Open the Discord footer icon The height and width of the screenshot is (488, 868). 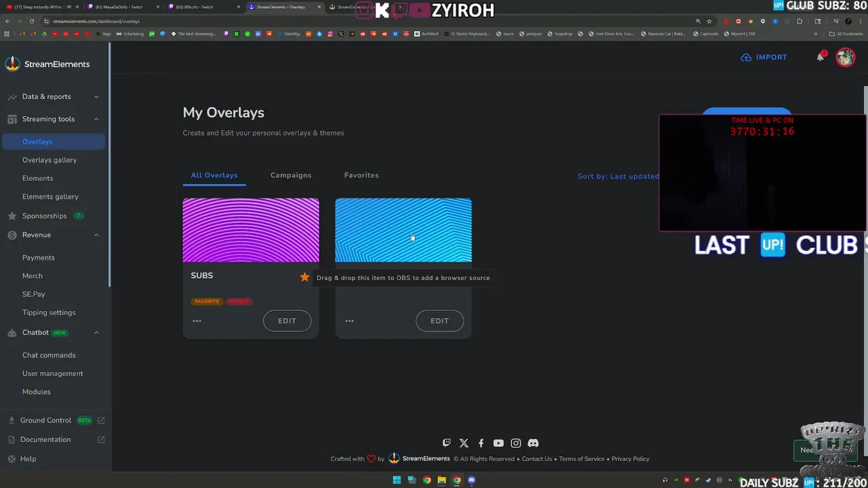pyautogui.click(x=533, y=443)
